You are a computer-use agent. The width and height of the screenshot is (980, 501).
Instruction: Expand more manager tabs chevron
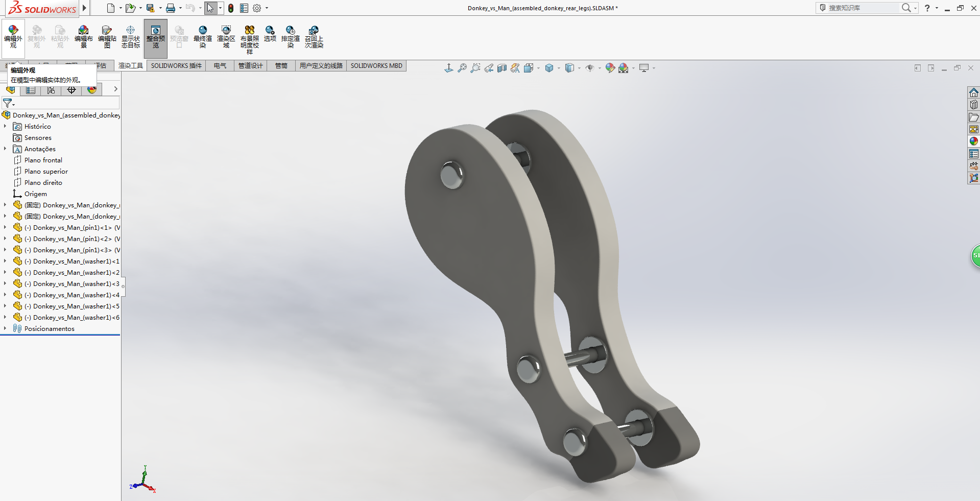[x=116, y=89]
